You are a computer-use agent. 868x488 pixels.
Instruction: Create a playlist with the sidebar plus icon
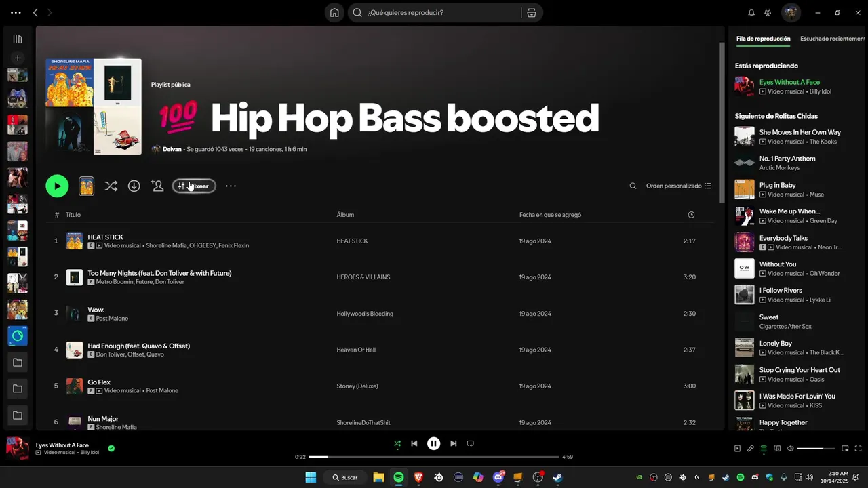(18, 58)
